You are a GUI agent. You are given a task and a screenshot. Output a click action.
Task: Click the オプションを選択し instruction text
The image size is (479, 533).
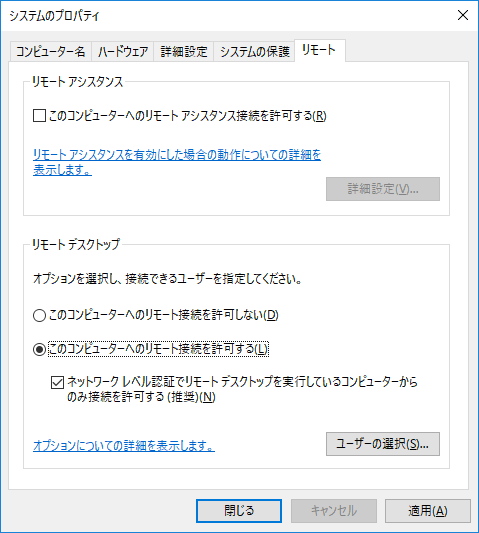[x=167, y=279]
